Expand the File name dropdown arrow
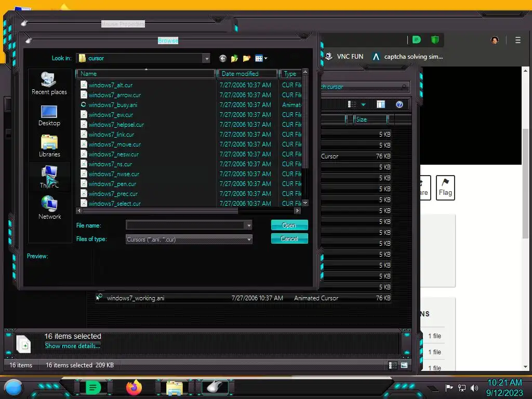The width and height of the screenshot is (532, 399). (249, 225)
